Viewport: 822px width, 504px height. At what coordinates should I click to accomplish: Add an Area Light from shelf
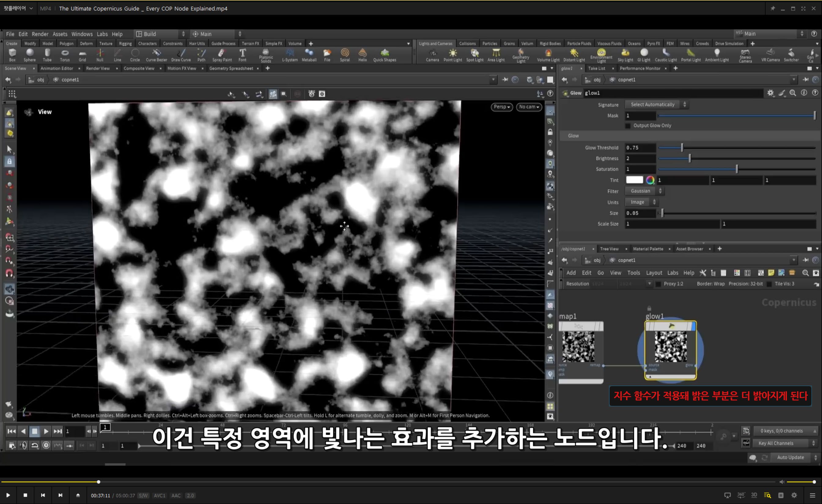(496, 55)
